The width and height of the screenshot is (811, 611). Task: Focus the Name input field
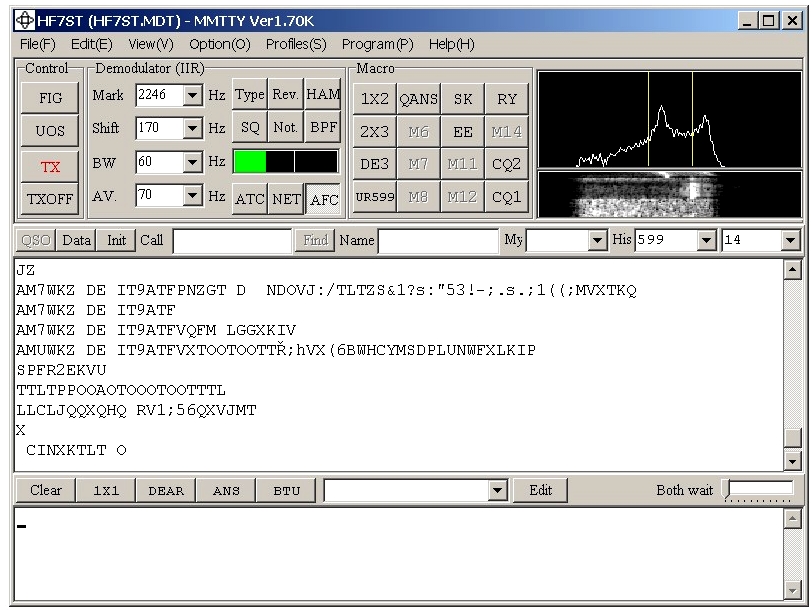(x=438, y=241)
